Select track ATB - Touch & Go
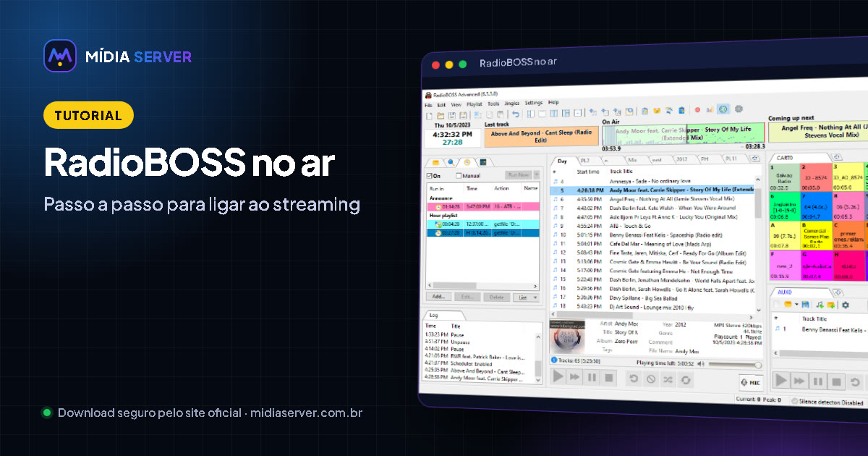The height and width of the screenshot is (456, 868). click(652, 226)
